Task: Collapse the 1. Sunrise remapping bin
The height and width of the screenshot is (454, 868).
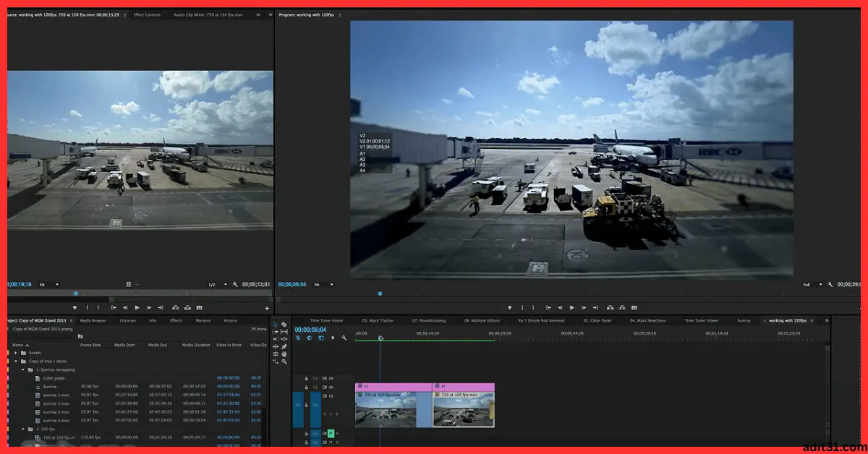Action: [x=23, y=369]
